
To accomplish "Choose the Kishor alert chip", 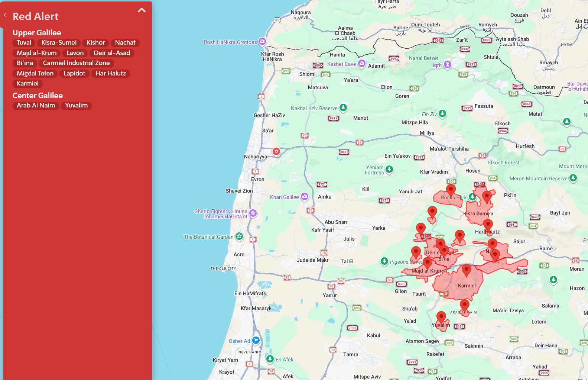I will [96, 43].
